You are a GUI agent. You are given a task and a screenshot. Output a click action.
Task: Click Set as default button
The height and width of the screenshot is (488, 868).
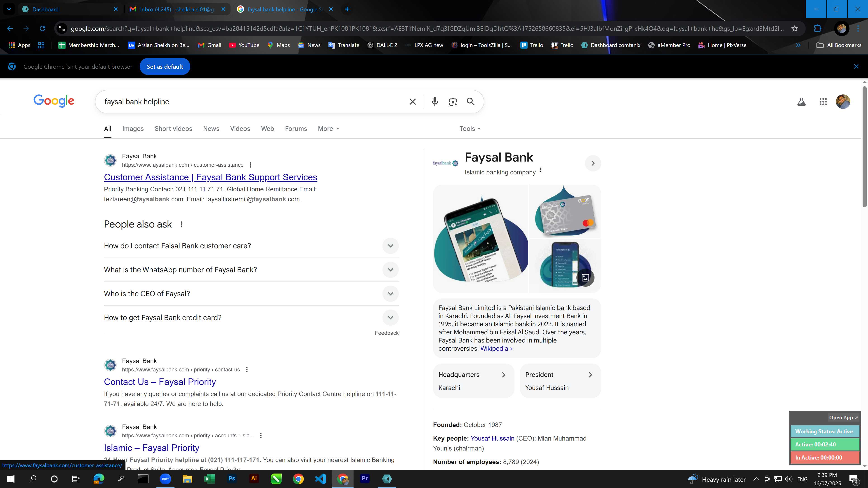(165, 67)
